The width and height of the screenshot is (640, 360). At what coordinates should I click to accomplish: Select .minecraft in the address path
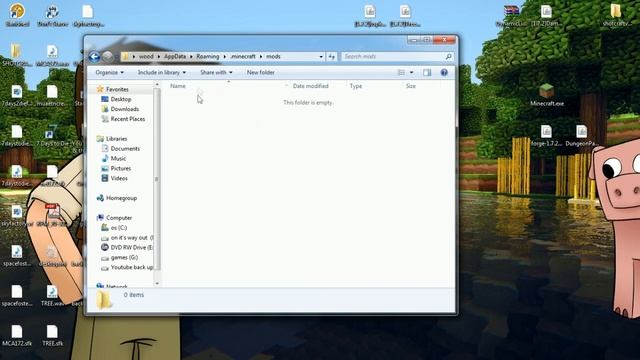243,56
